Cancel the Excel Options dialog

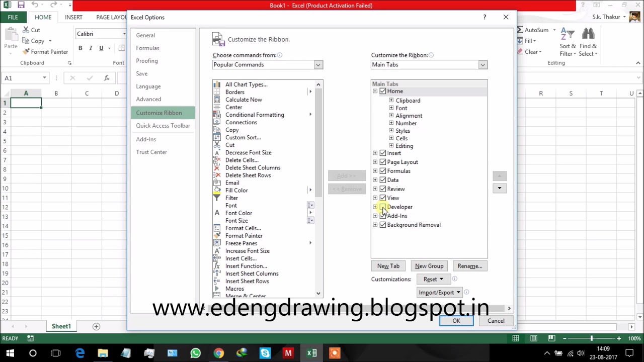click(496, 321)
